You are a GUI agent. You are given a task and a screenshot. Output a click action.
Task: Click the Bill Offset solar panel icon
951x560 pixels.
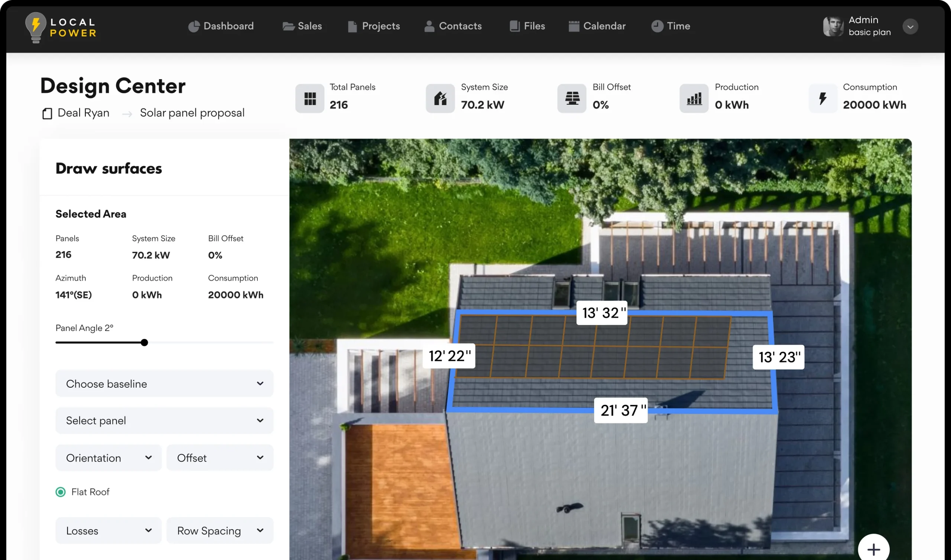tap(572, 99)
